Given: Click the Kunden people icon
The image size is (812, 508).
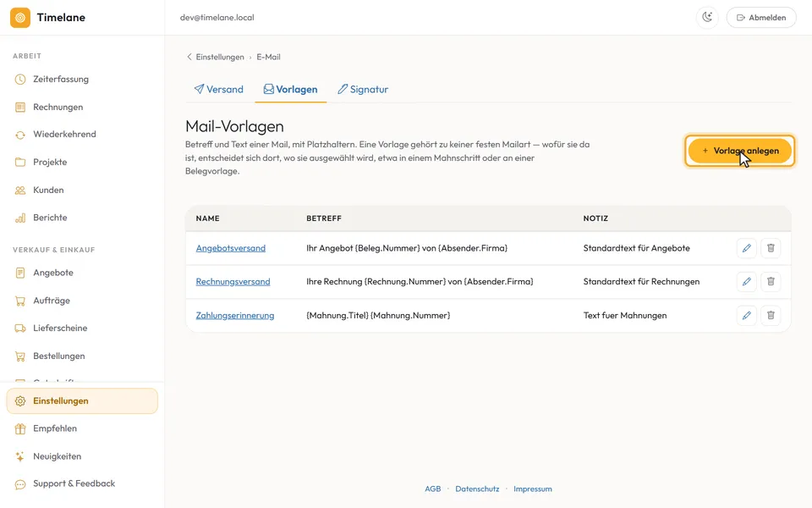Looking at the screenshot, I should coord(20,190).
